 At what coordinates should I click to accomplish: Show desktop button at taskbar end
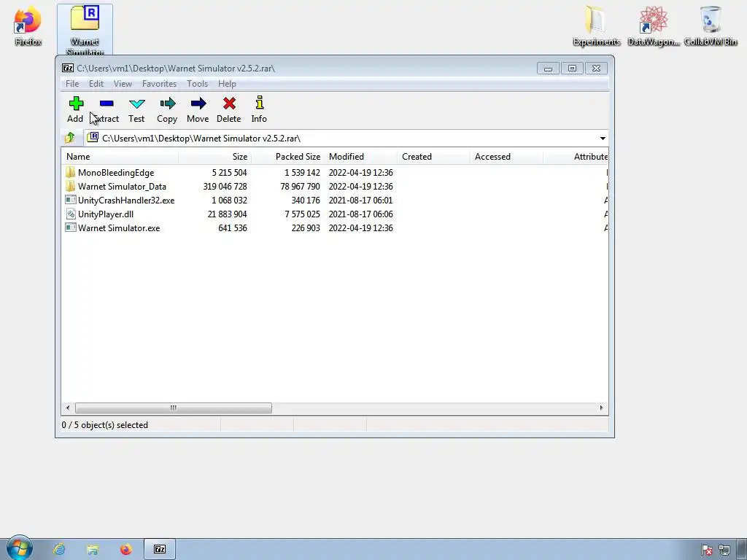pos(742,549)
